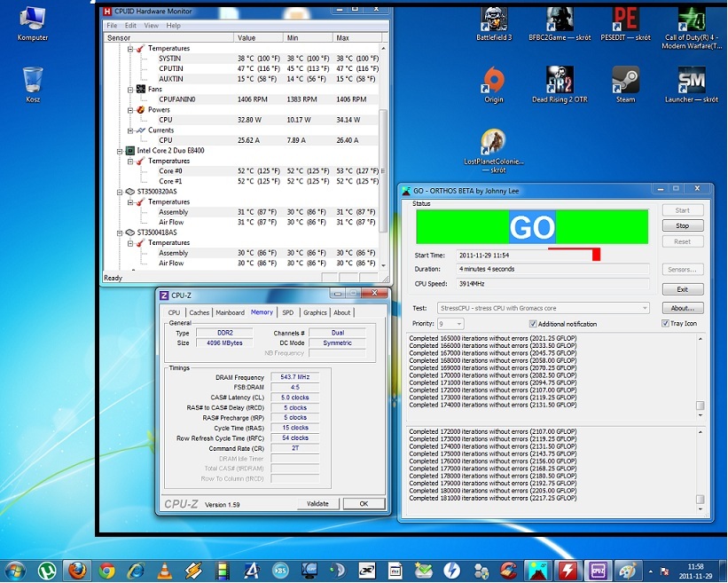
Task: Select Core #0 temperature row
Action: click(241, 171)
